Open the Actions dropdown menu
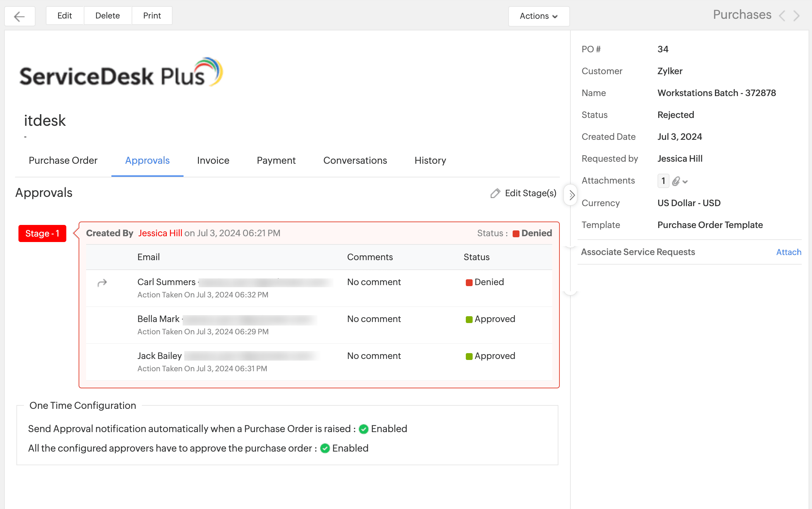This screenshot has width=812, height=509. (x=539, y=16)
